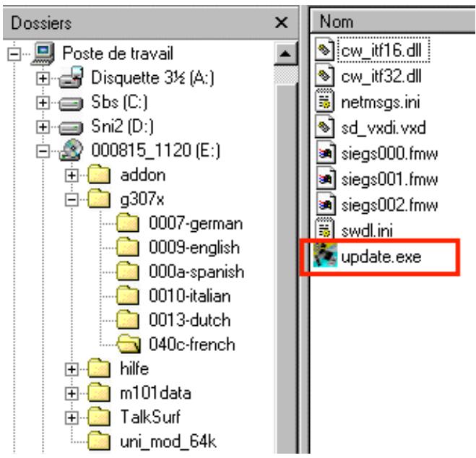
Task: Click the siegs002.fmw file icon
Action: [326, 204]
